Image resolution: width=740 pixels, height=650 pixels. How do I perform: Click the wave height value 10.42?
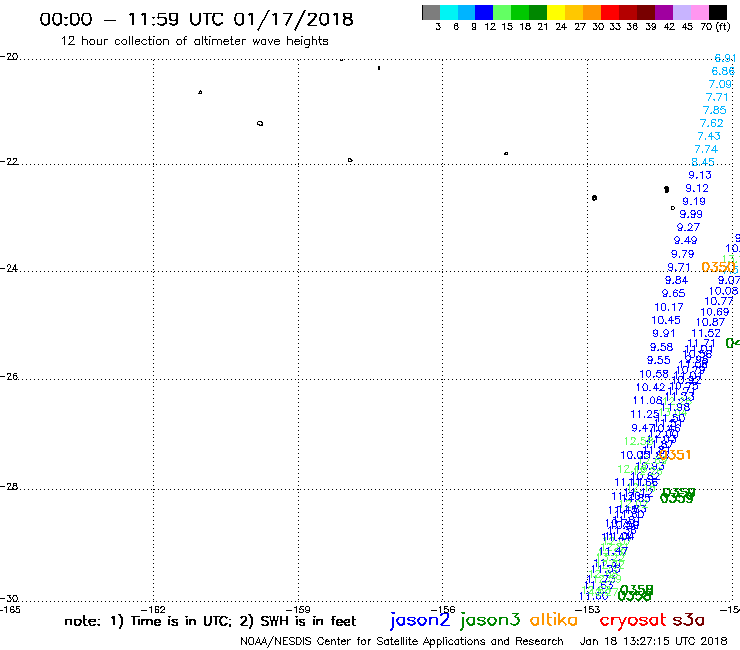650,388
